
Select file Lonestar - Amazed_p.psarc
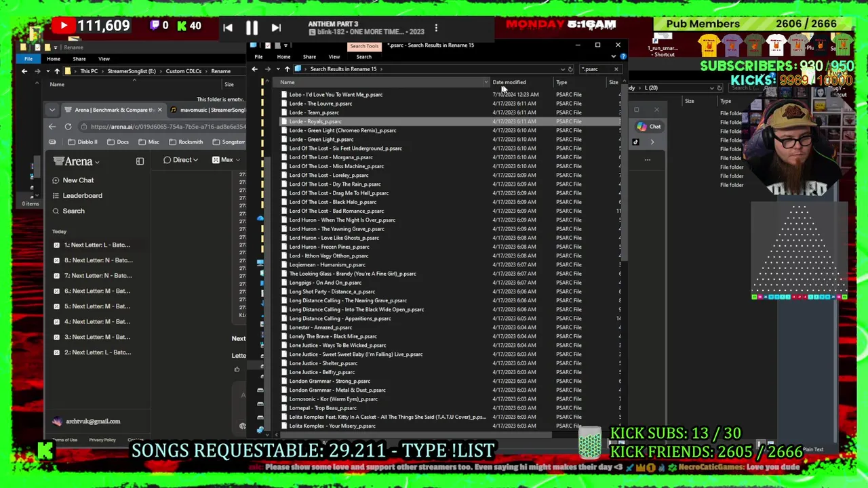click(x=320, y=327)
